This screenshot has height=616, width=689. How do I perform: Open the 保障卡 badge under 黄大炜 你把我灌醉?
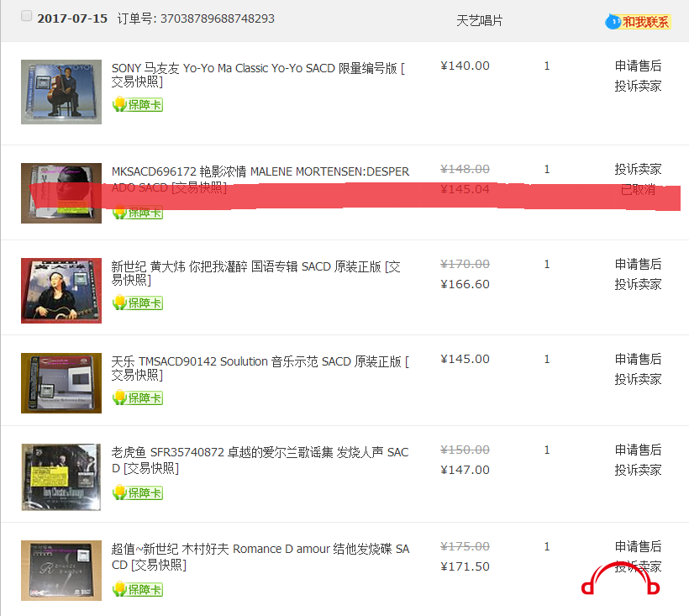(138, 303)
